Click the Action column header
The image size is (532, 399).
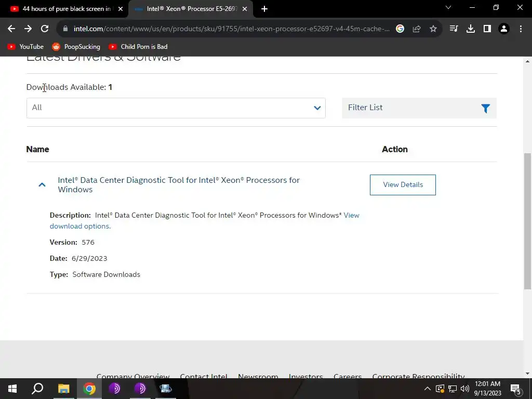pos(395,149)
